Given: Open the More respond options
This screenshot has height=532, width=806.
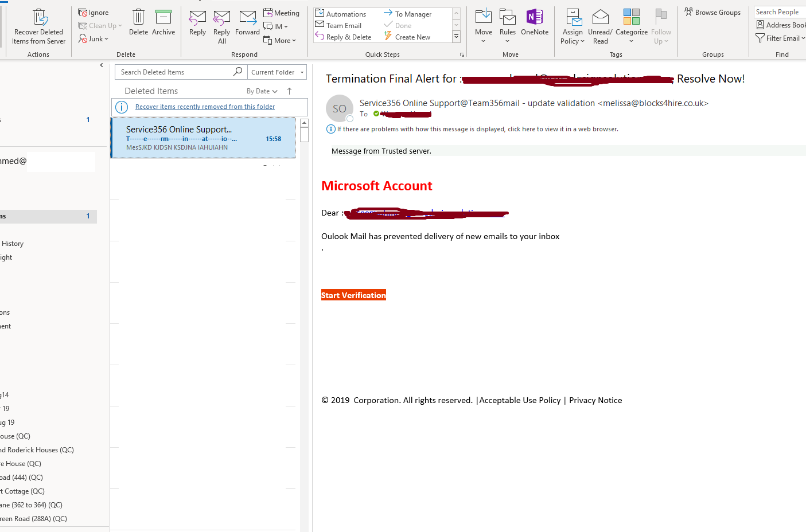Looking at the screenshot, I should (x=279, y=41).
